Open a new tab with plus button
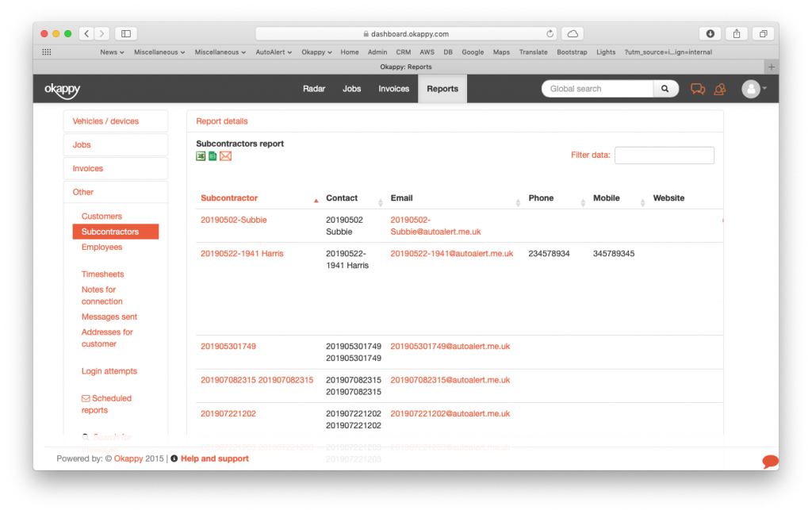The height and width of the screenshot is (514, 812). (771, 67)
